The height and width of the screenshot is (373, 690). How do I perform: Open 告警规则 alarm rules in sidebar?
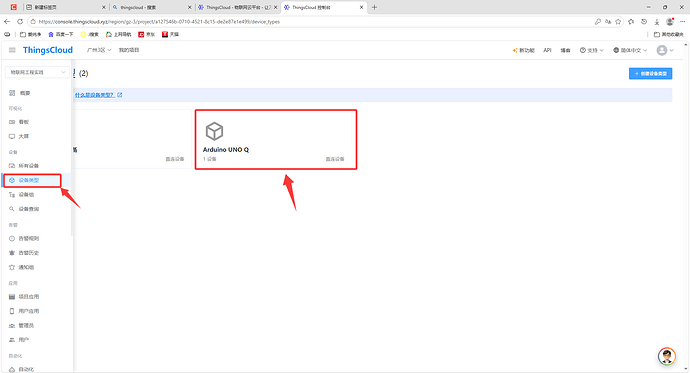[24, 238]
